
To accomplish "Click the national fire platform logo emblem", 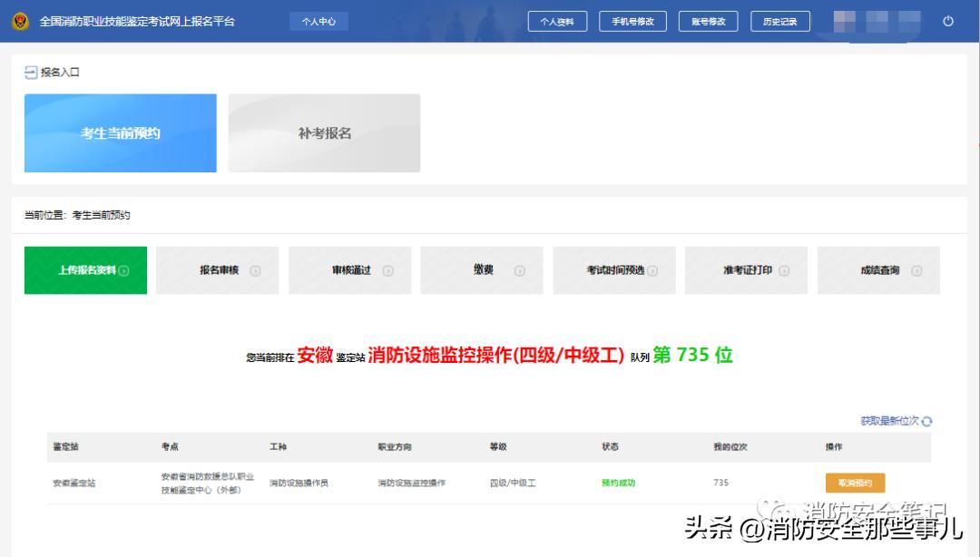I will (x=20, y=20).
